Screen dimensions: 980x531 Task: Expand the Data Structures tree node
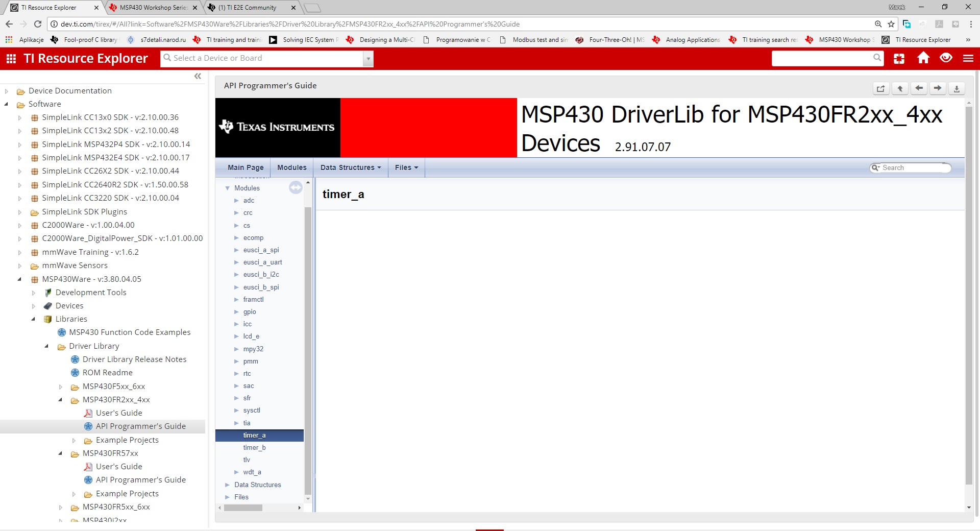point(227,485)
